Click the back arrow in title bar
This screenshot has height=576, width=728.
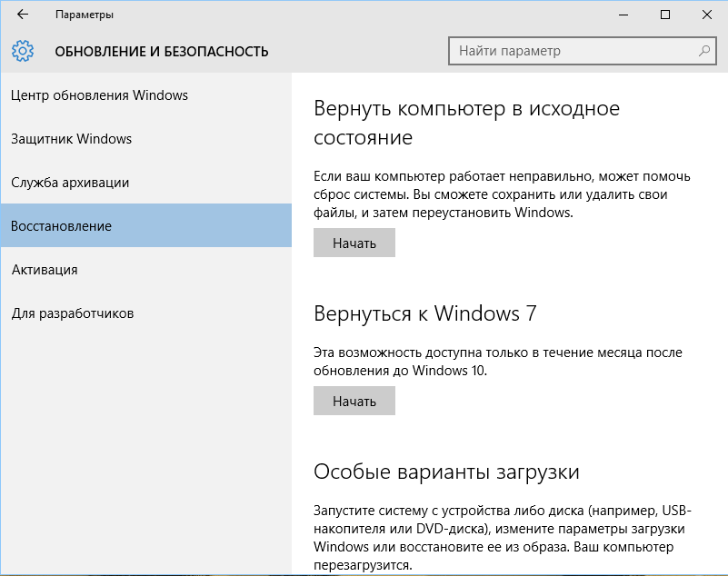22,15
